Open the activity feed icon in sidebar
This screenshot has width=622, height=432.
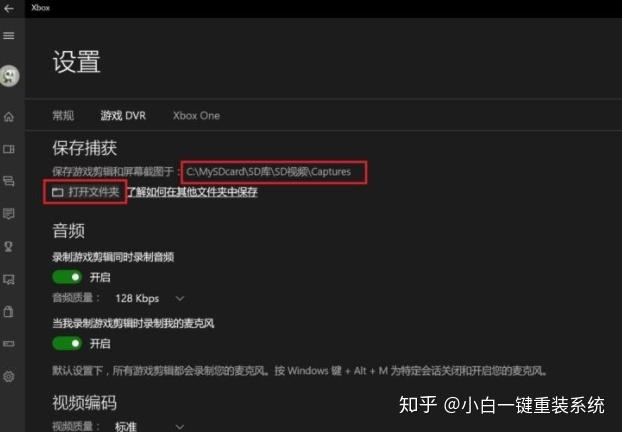coord(9,214)
